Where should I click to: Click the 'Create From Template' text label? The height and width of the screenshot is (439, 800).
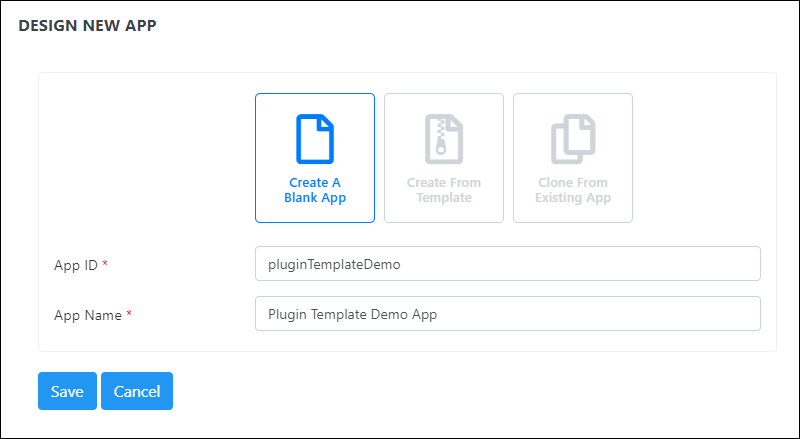pos(444,190)
